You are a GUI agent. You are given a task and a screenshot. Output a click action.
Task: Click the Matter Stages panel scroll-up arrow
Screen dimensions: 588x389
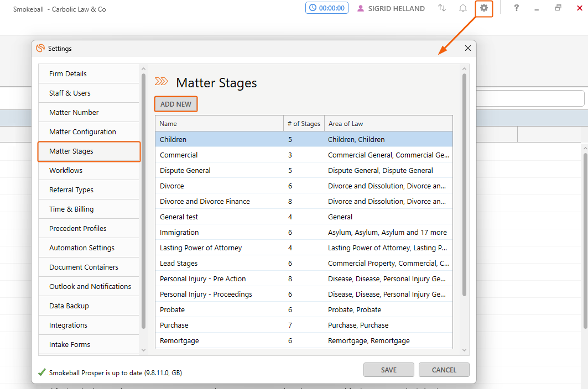pos(464,69)
